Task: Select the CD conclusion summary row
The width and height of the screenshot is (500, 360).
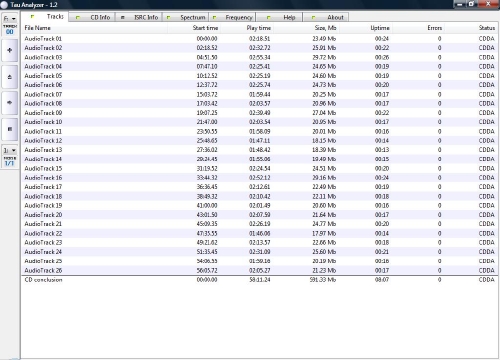Action: [x=260, y=280]
